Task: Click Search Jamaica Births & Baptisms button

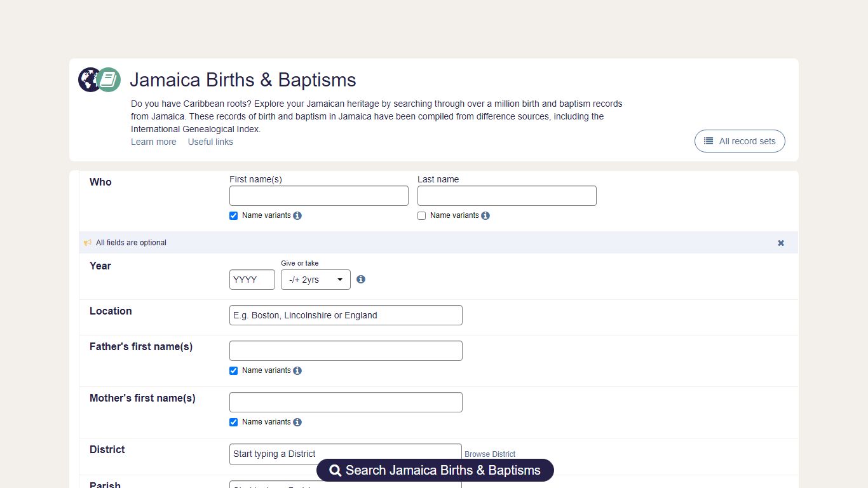Action: pos(435,470)
